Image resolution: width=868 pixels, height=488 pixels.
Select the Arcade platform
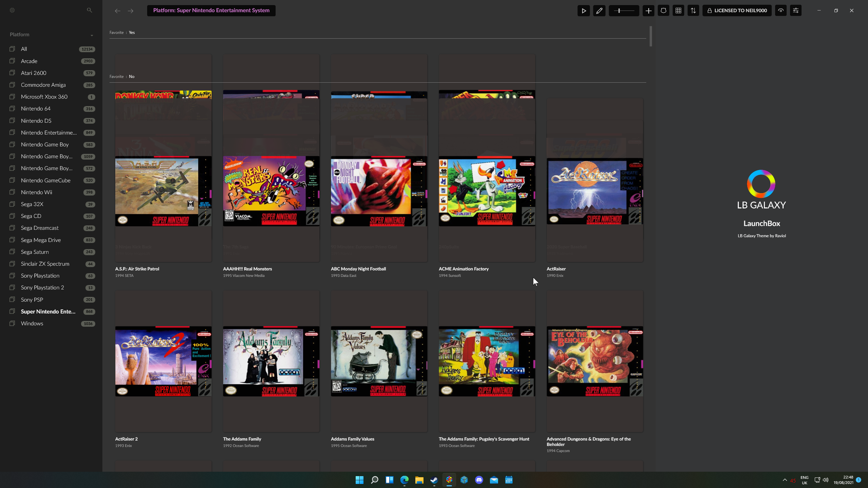pos(52,61)
